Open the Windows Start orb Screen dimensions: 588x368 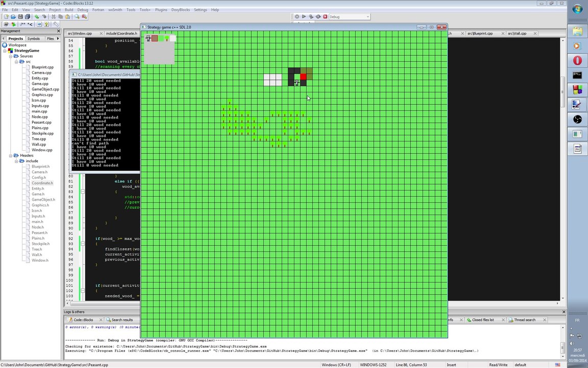577,9
